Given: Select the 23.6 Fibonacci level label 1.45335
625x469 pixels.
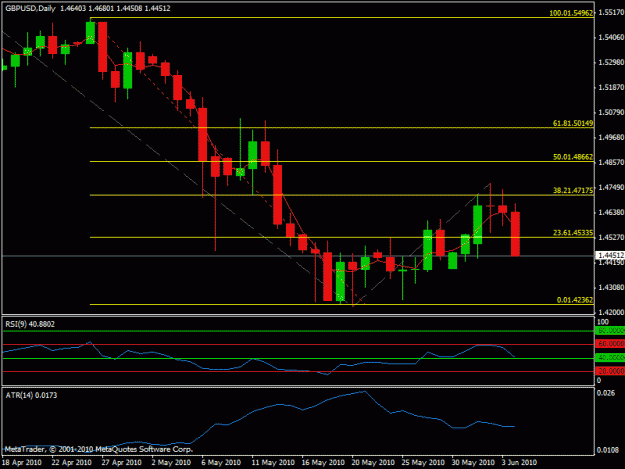Looking at the screenshot, I should 573,232.
